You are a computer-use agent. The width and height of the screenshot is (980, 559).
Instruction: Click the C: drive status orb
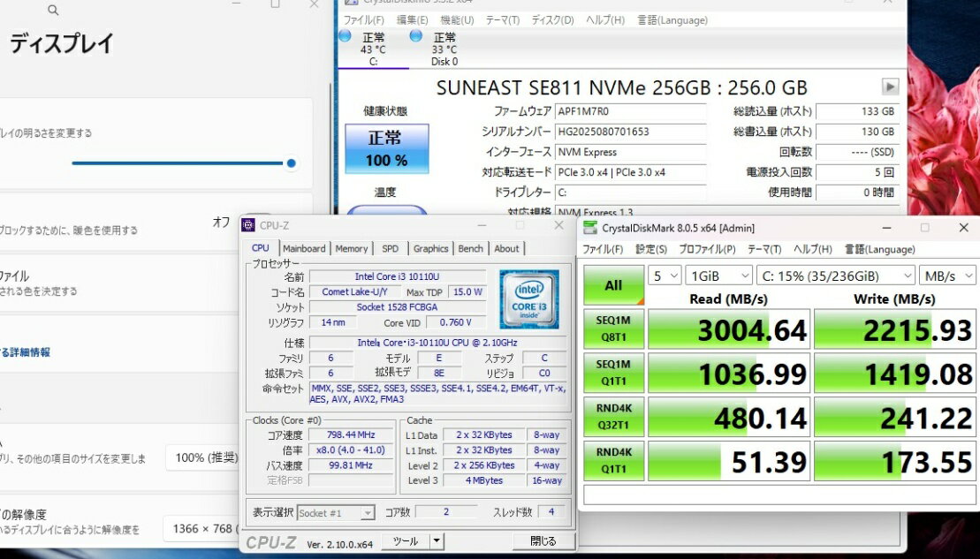point(345,36)
